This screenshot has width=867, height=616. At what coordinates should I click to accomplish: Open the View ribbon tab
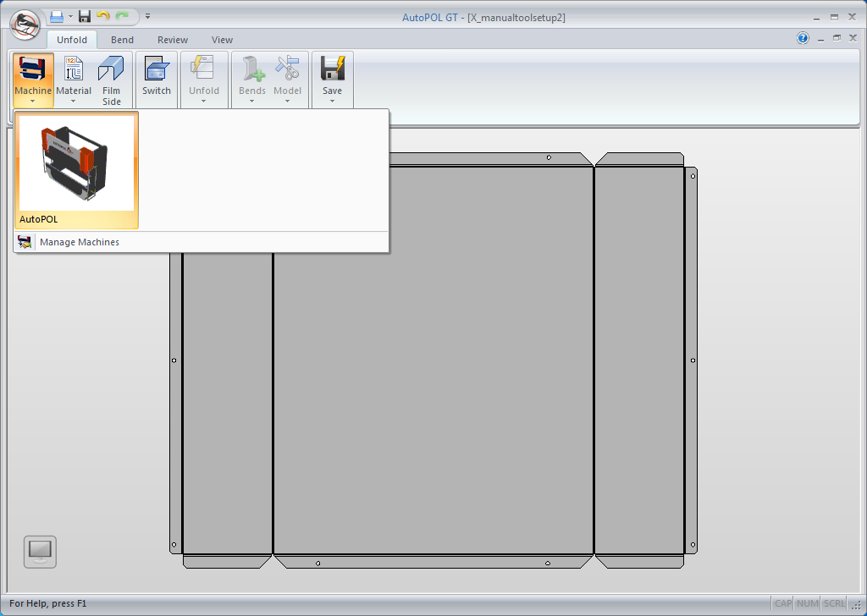[222, 40]
